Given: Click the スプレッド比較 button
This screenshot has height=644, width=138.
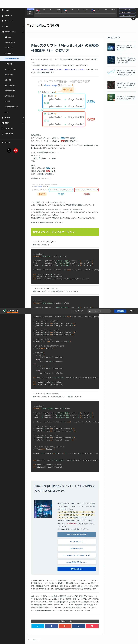Looking at the screenshot, I should tap(127, 15).
